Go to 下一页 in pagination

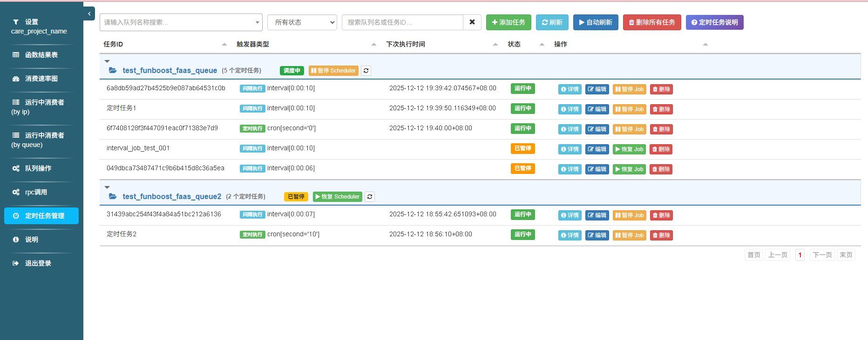click(822, 255)
